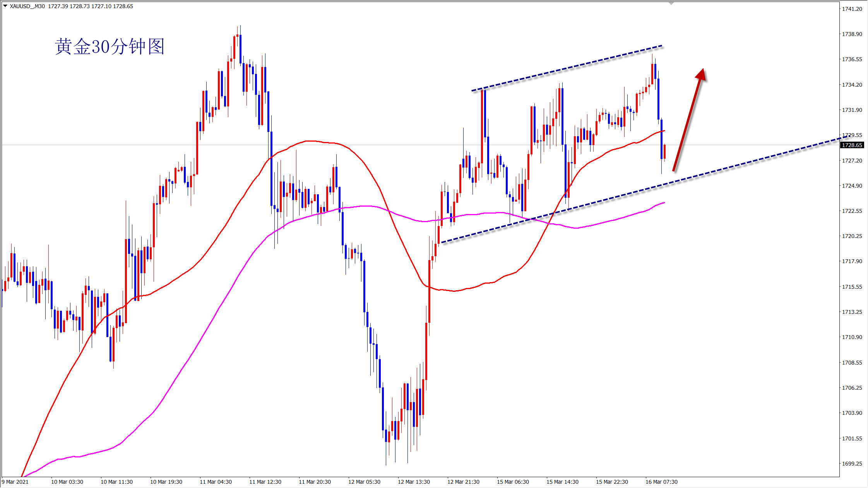Image resolution: width=868 pixels, height=488 pixels.
Task: Click the one-click trading triangle beside XAUUSD
Action: [x=5, y=6]
